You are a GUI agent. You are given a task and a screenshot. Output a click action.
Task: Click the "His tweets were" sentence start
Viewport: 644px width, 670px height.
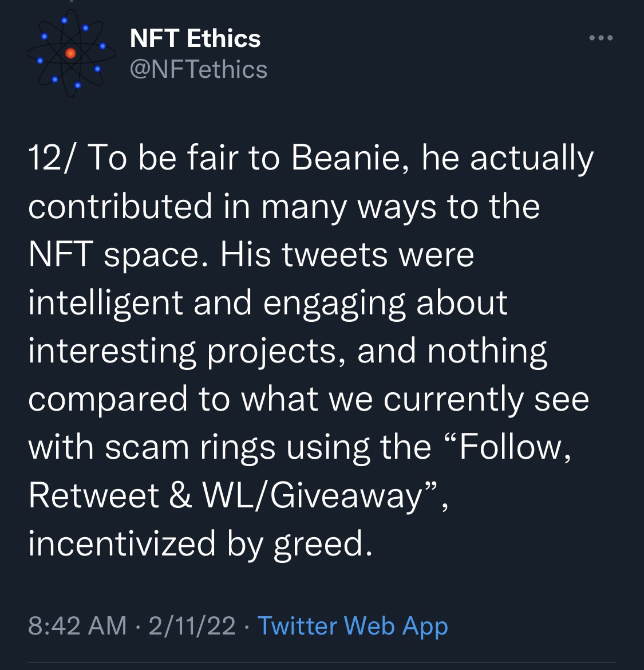point(347,254)
